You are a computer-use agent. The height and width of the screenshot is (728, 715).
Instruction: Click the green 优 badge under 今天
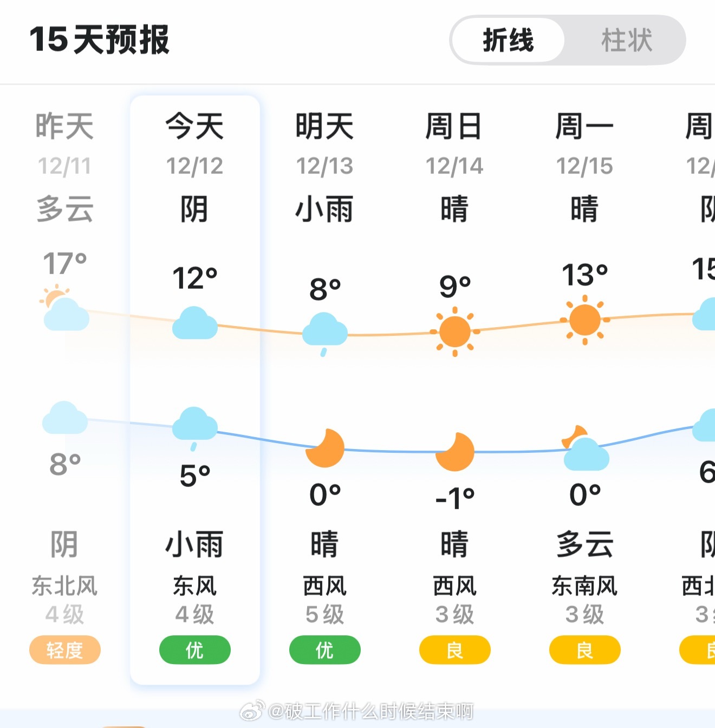195,651
